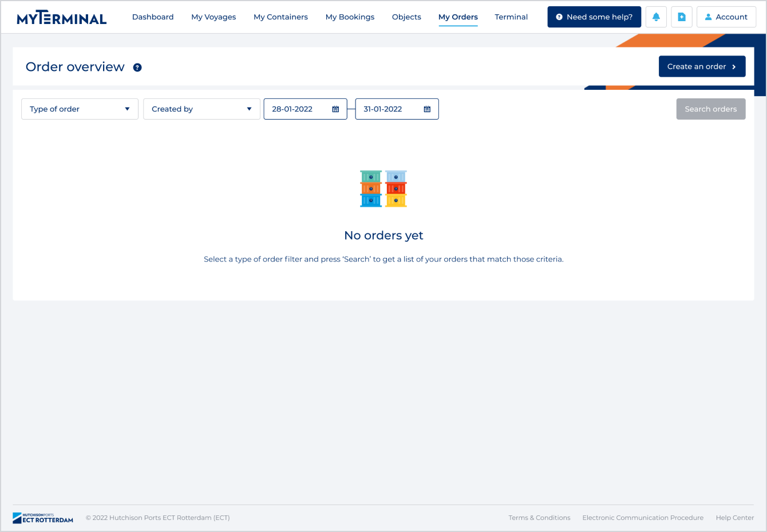Open Electronic Communication Procedure link
The height and width of the screenshot is (532, 767).
tap(643, 518)
